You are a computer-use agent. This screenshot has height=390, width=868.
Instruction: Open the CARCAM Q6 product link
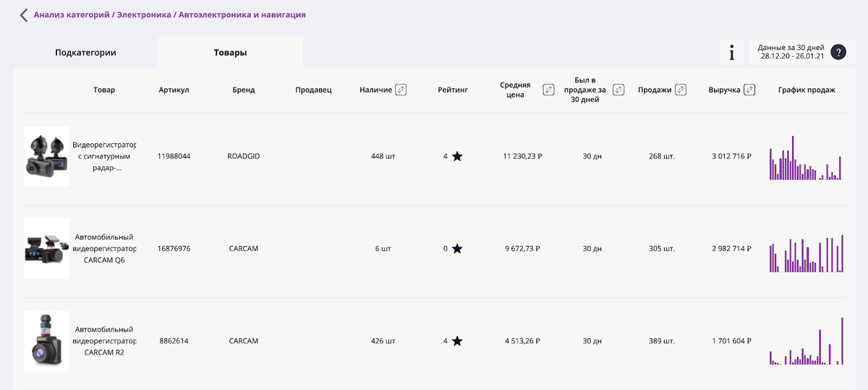[104, 248]
